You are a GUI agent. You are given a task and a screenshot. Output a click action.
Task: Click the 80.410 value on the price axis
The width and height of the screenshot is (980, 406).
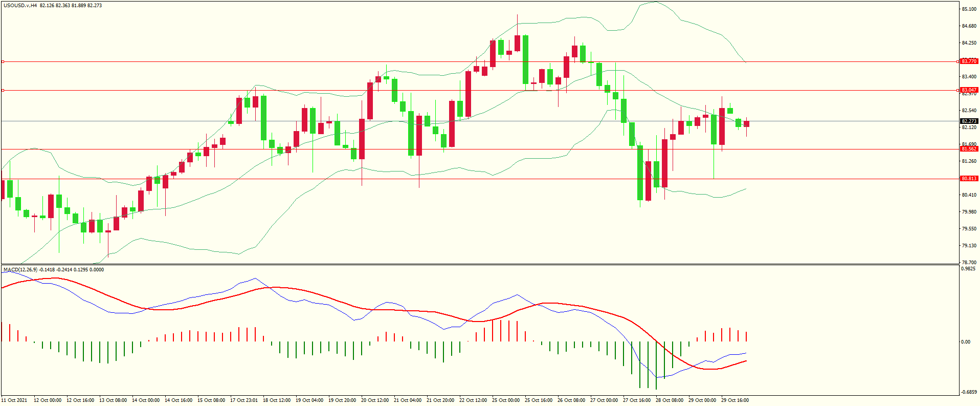click(x=969, y=195)
